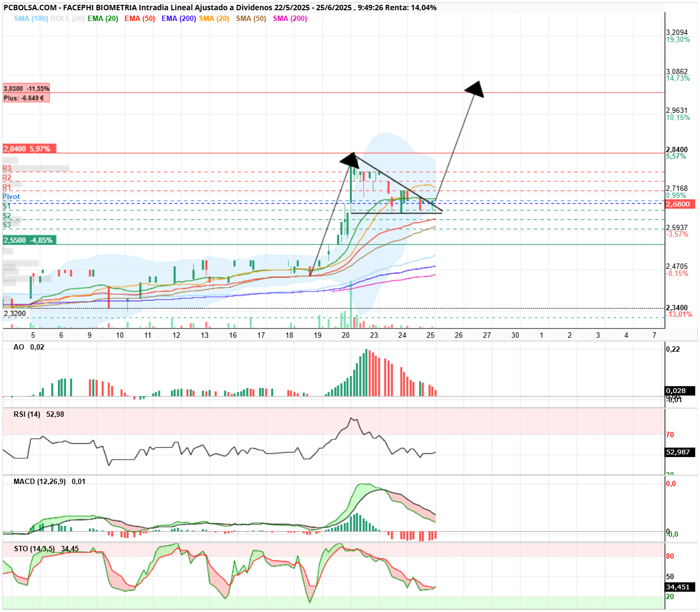The width and height of the screenshot is (700, 612).
Task: Select the Pivot level label
Action: 11,196
